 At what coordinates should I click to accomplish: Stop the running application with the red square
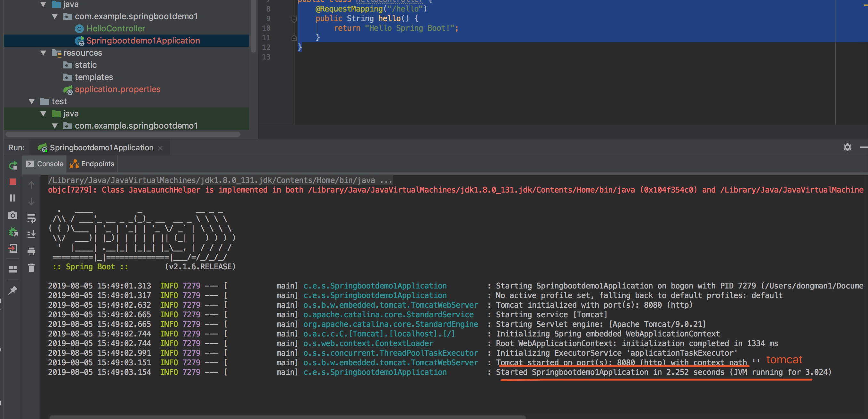click(x=13, y=182)
